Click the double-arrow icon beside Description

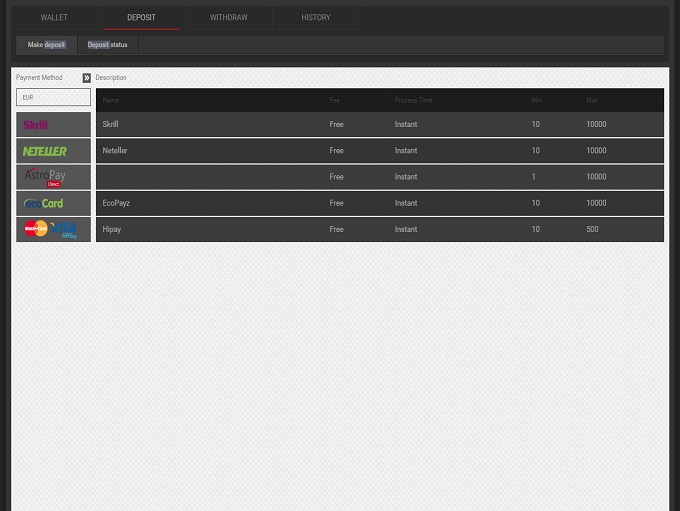pyautogui.click(x=87, y=78)
